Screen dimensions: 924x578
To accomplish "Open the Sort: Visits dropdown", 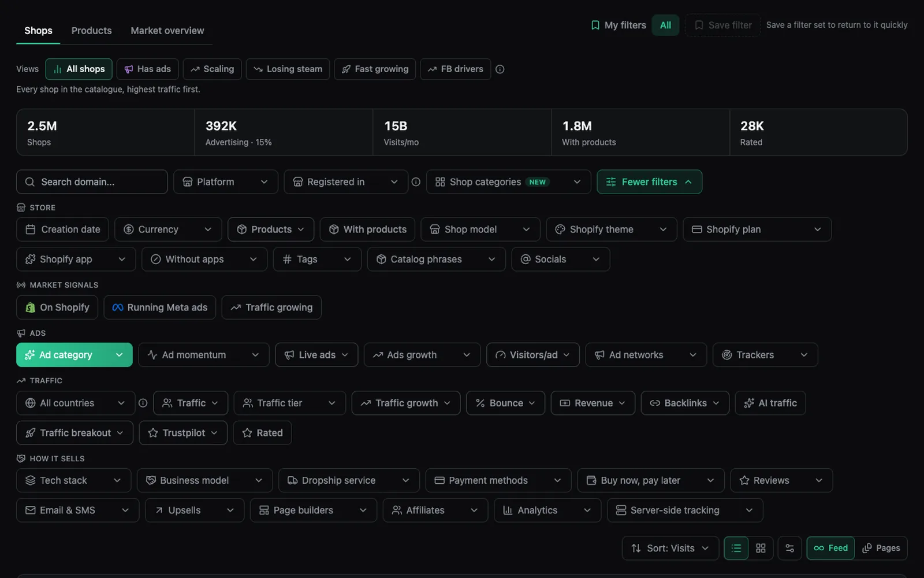I will coord(670,548).
